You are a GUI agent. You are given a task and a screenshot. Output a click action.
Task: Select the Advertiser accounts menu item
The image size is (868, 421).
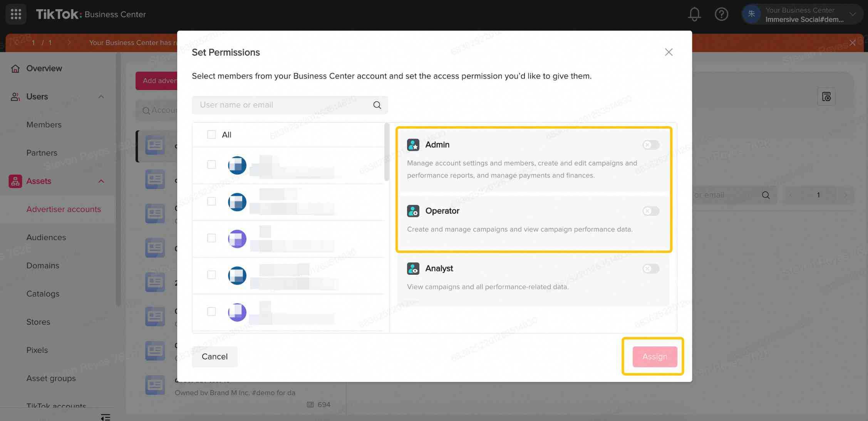[x=62, y=209]
